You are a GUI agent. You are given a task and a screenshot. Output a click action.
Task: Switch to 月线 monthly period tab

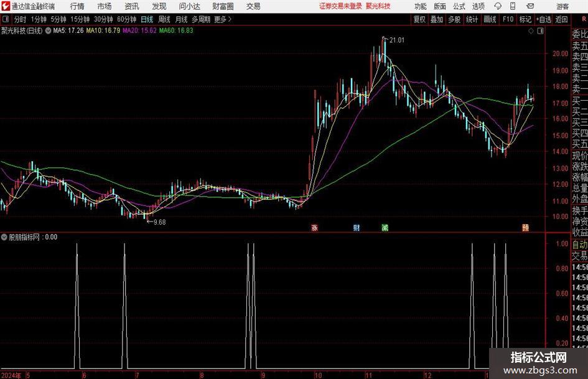(x=181, y=19)
